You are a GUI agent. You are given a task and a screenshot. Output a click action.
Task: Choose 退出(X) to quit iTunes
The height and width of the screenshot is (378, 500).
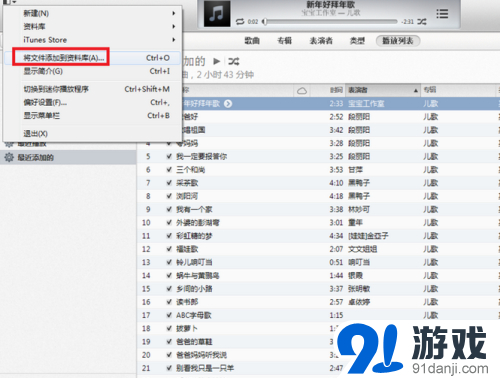pos(93,134)
